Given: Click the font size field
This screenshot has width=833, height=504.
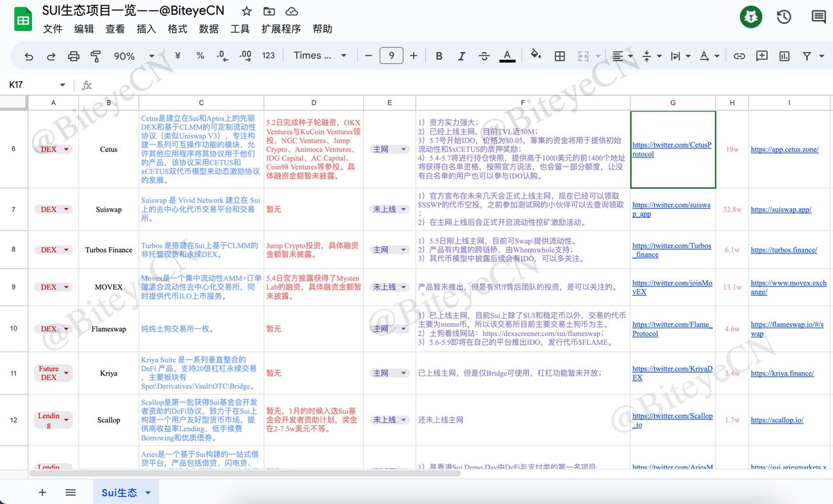Looking at the screenshot, I should (x=392, y=56).
